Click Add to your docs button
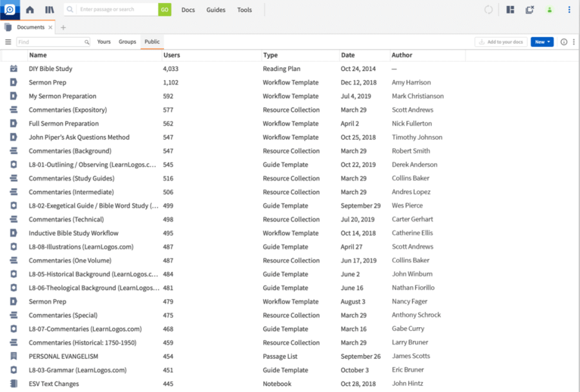The width and height of the screenshot is (580, 392). (501, 42)
